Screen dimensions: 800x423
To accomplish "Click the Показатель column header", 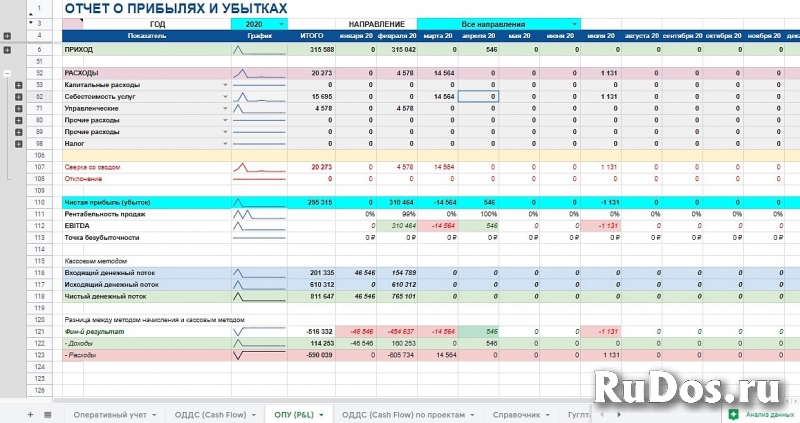I will (147, 36).
